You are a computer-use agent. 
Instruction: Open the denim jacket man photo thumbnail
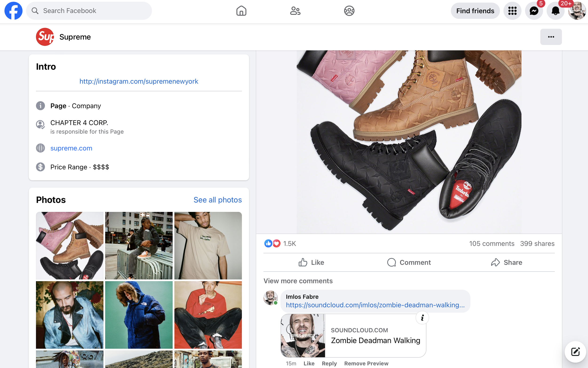(70, 315)
